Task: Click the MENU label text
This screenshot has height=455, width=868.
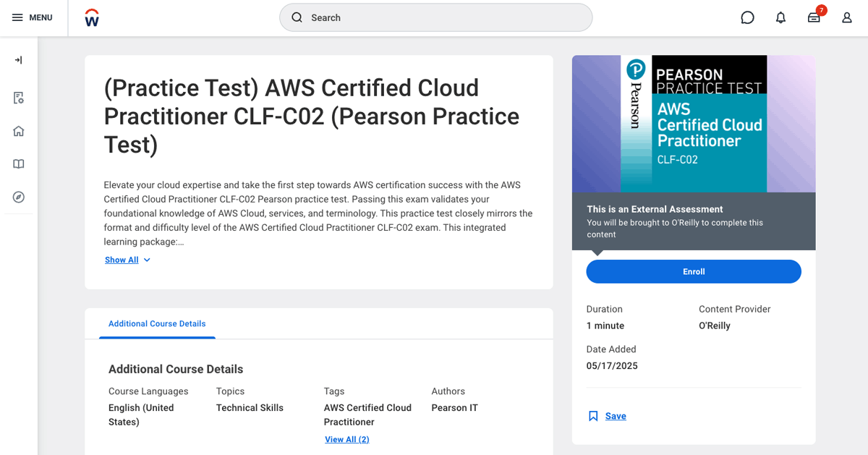Action: [41, 17]
